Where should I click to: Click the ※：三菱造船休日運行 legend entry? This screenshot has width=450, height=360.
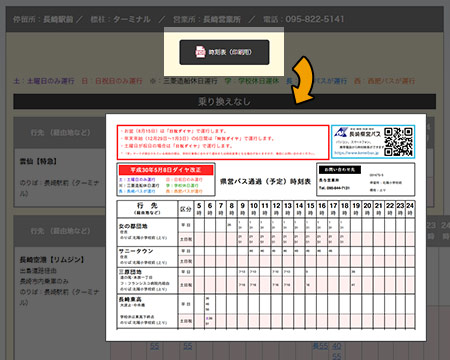click(x=184, y=81)
